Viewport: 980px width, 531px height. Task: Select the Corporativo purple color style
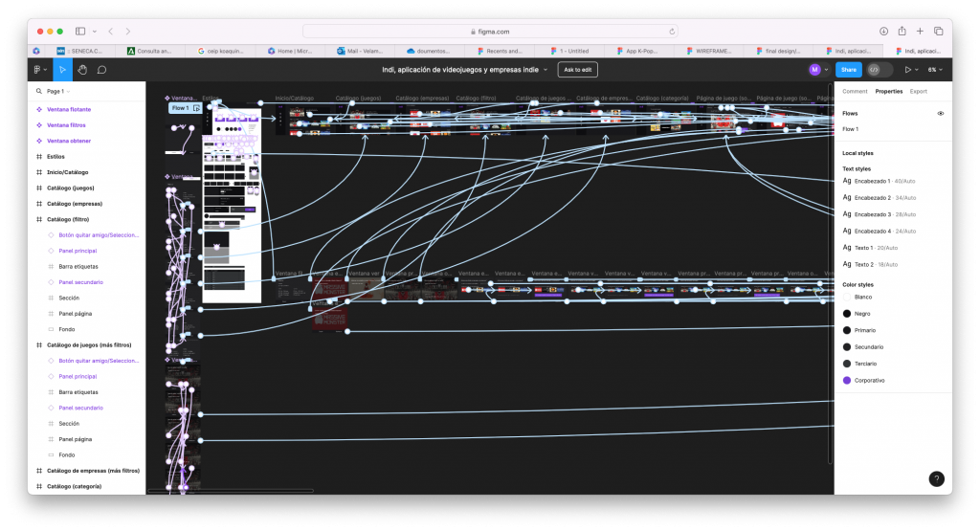click(869, 380)
